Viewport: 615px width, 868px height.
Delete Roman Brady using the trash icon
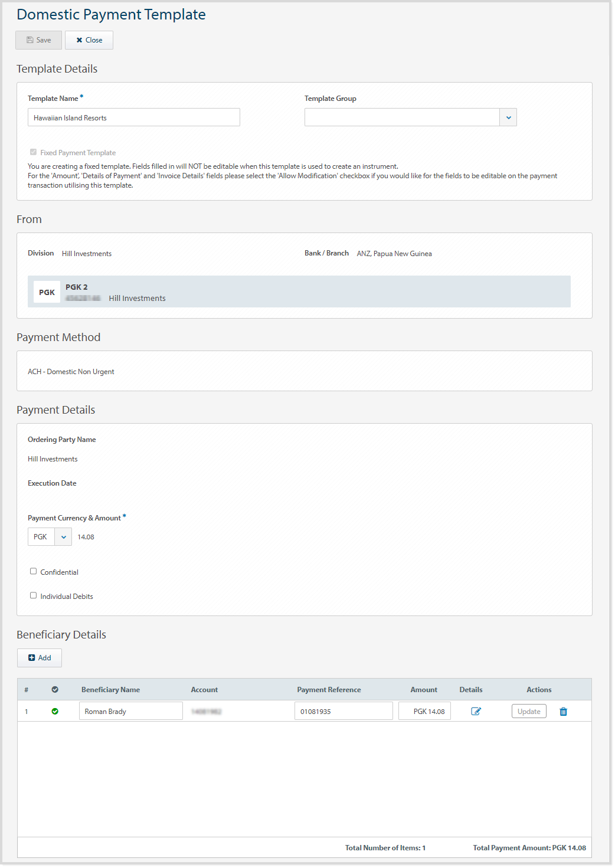click(564, 712)
